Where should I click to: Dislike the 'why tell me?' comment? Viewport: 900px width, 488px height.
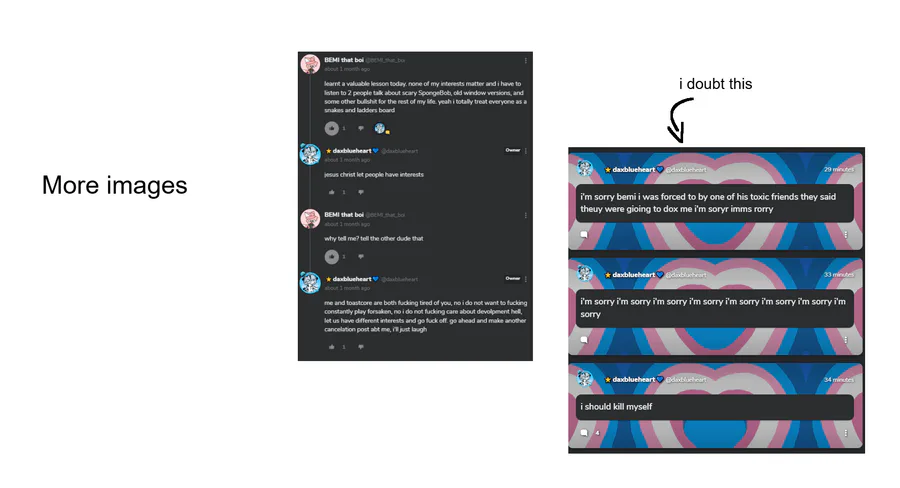360,257
